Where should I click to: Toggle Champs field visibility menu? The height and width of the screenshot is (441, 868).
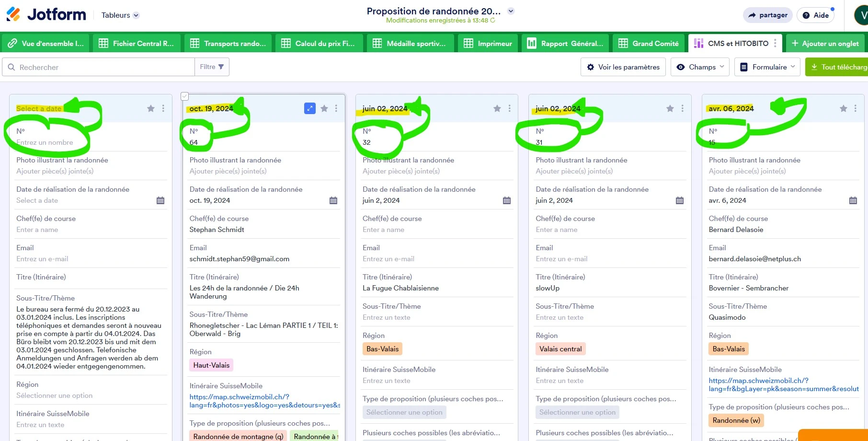tap(700, 67)
